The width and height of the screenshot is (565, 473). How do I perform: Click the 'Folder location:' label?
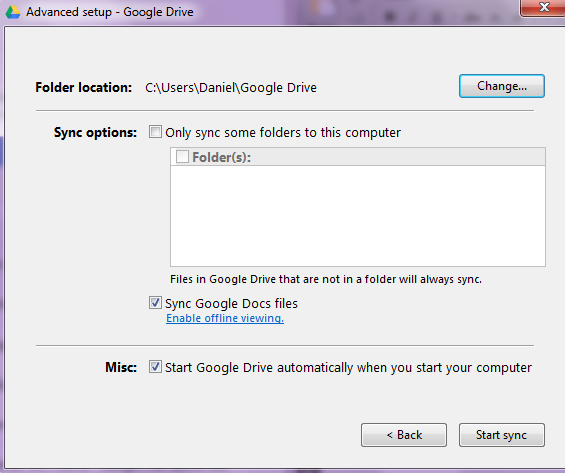point(84,88)
